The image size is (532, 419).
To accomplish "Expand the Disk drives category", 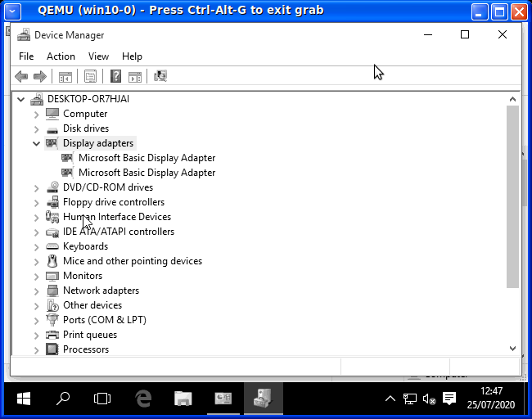I will point(36,128).
